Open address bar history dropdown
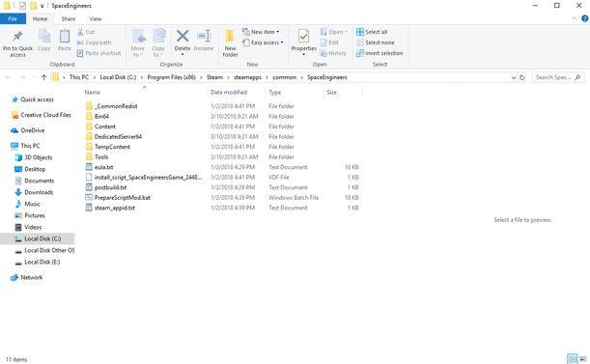Viewport: 590px width, 364px height. [514, 77]
